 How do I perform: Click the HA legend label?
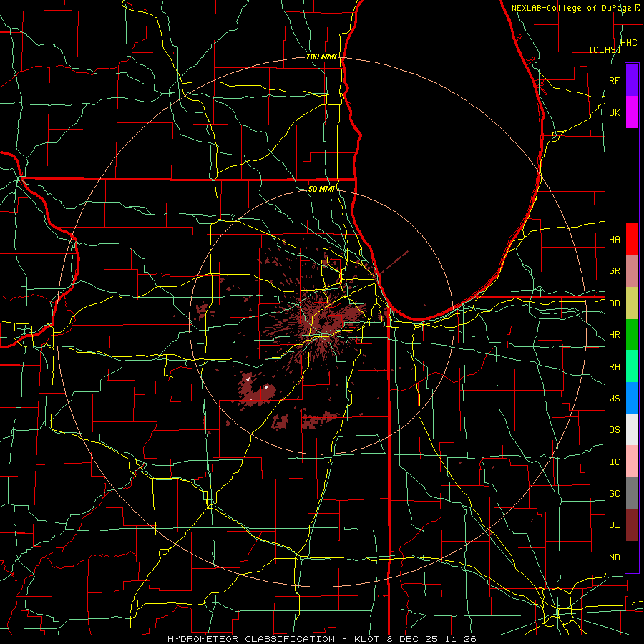(614, 240)
